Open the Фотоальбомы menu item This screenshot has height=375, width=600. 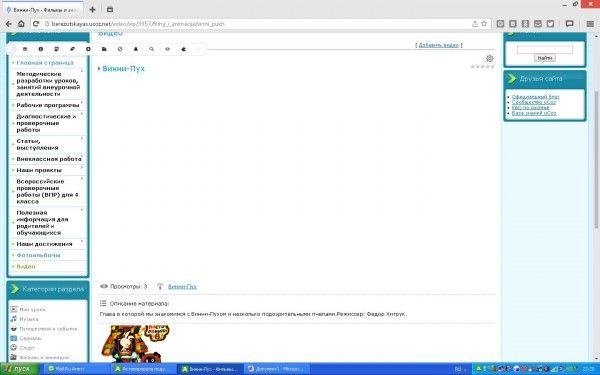38,255
